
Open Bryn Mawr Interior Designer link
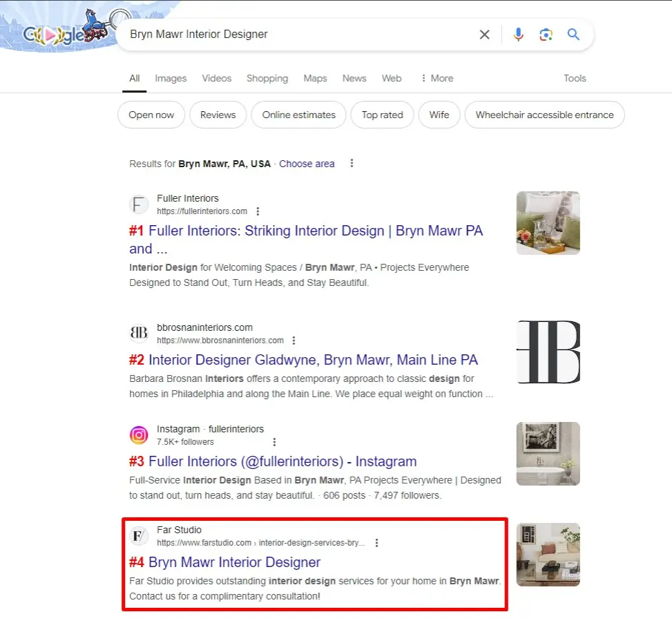[x=234, y=562]
